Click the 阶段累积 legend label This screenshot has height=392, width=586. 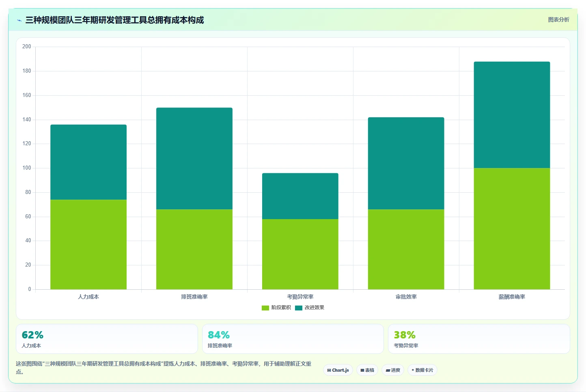[x=281, y=308]
